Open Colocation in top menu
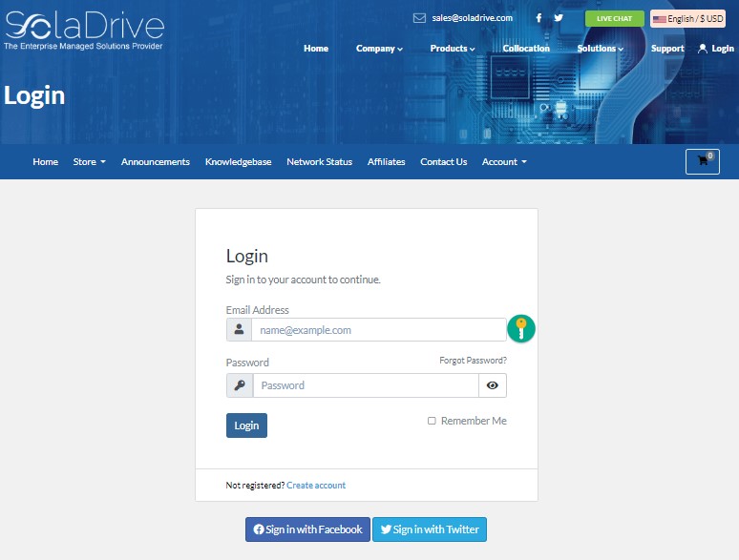 pyautogui.click(x=526, y=49)
